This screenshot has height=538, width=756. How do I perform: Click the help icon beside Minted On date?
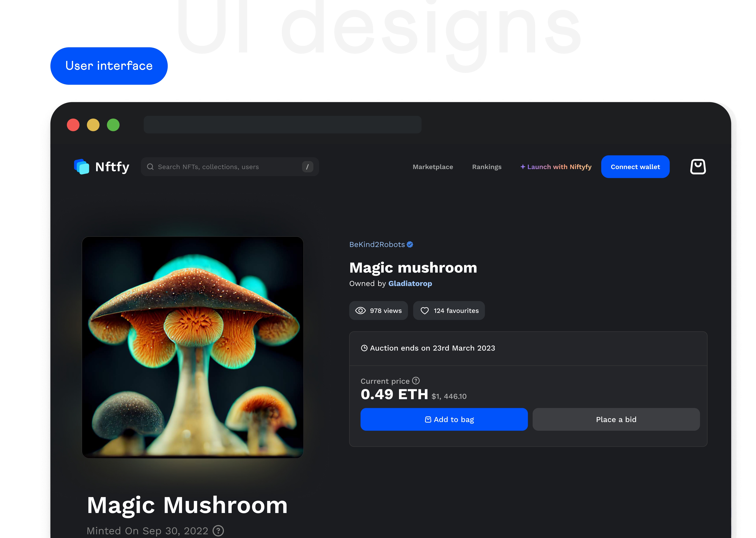point(218,531)
